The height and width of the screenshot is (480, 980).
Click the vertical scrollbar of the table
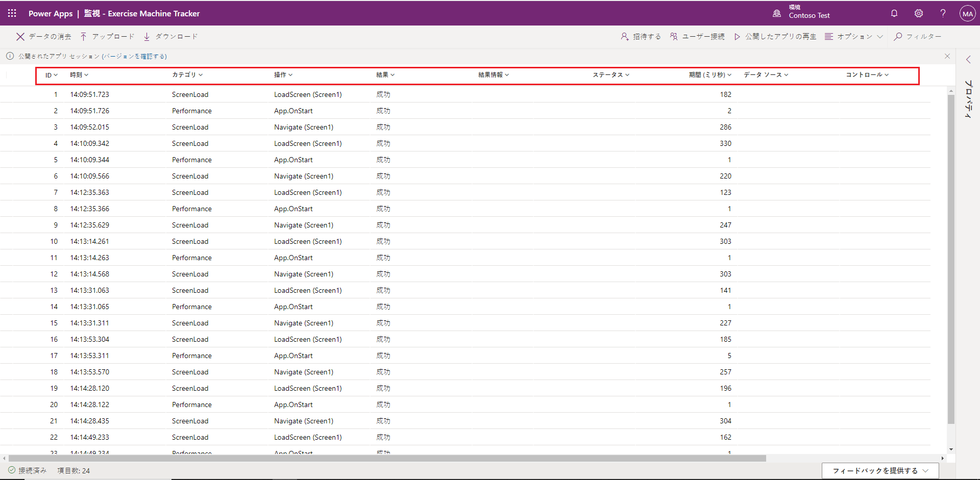tap(951, 259)
